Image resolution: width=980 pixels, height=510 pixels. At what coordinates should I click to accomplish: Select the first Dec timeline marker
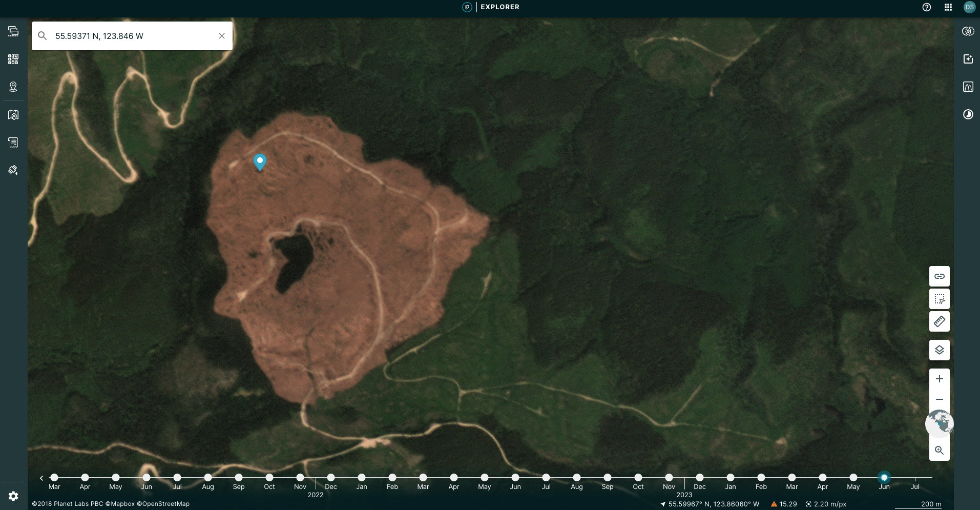tap(331, 477)
